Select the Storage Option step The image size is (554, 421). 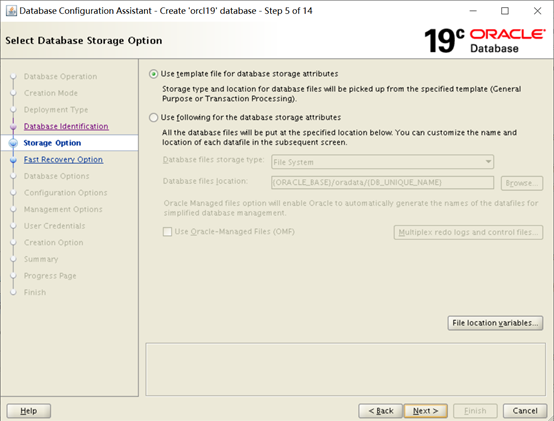tap(52, 143)
